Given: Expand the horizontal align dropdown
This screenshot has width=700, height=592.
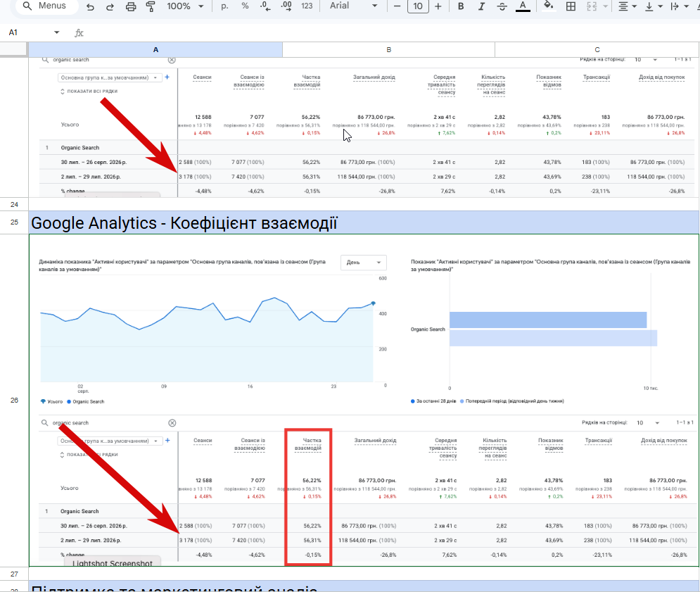Looking at the screenshot, I should pyautogui.click(x=628, y=6).
